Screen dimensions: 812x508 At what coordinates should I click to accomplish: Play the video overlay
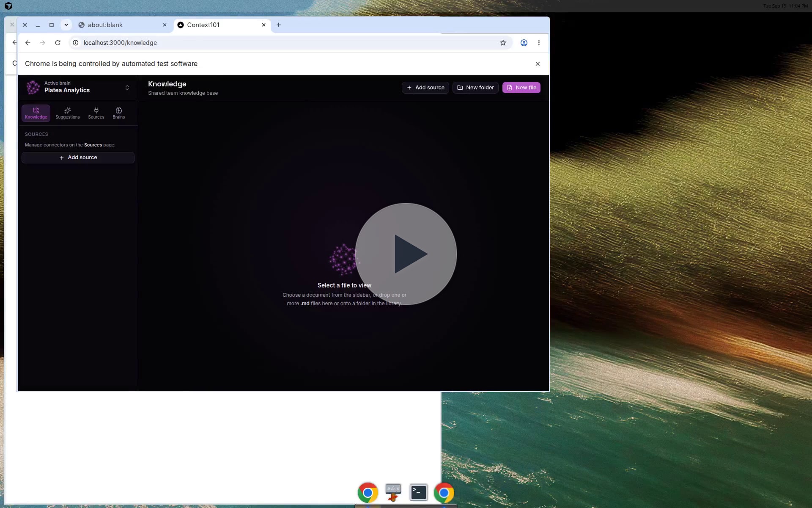tap(406, 254)
